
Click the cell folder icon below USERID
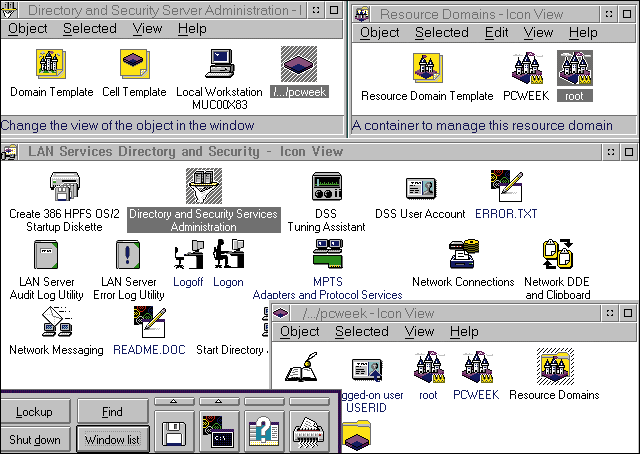tap(356, 437)
